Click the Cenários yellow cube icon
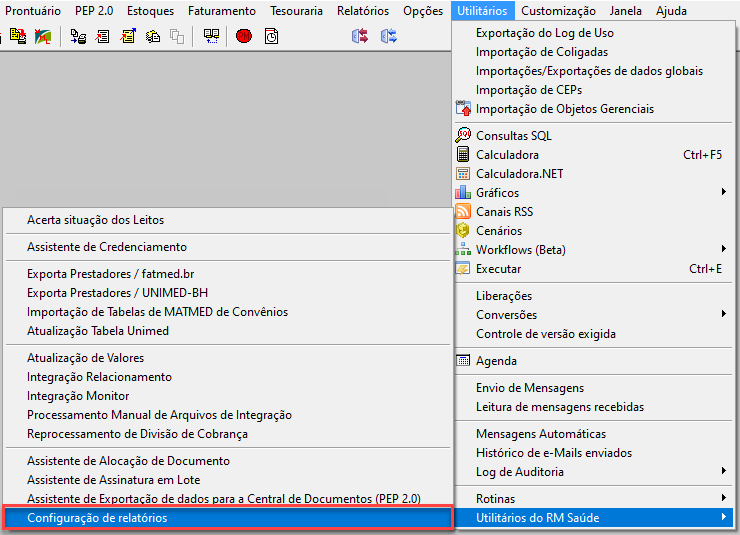This screenshot has height=535, width=740. 463,230
